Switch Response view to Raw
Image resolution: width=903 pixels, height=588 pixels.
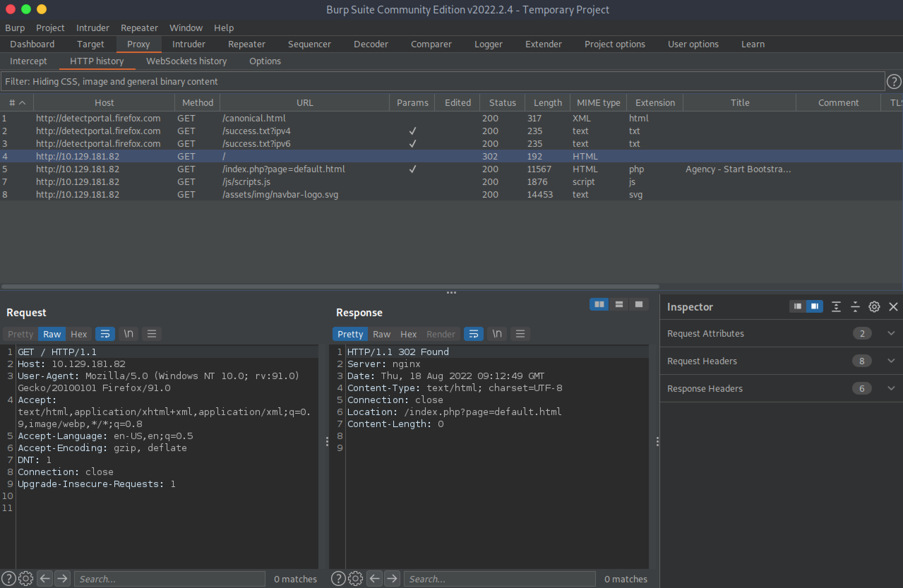pos(381,334)
